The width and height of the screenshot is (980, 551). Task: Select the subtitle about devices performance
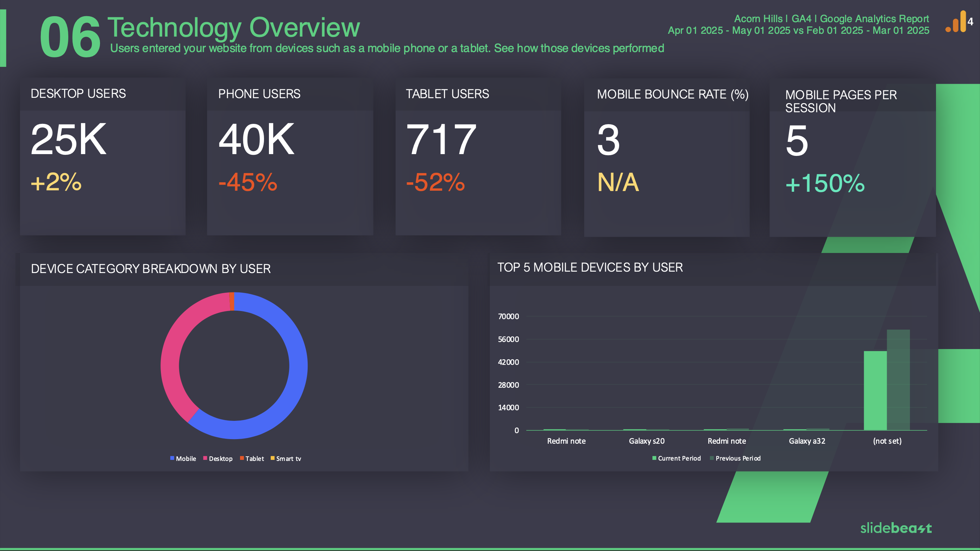[x=387, y=48]
